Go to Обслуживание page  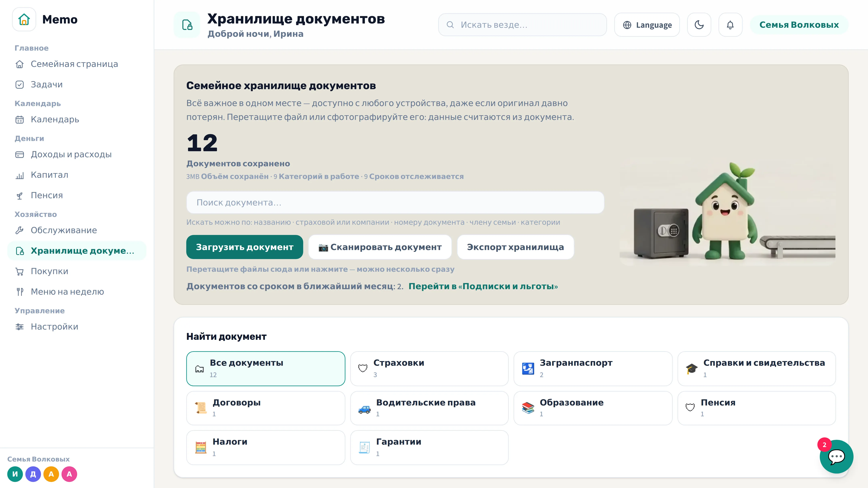tap(77, 230)
